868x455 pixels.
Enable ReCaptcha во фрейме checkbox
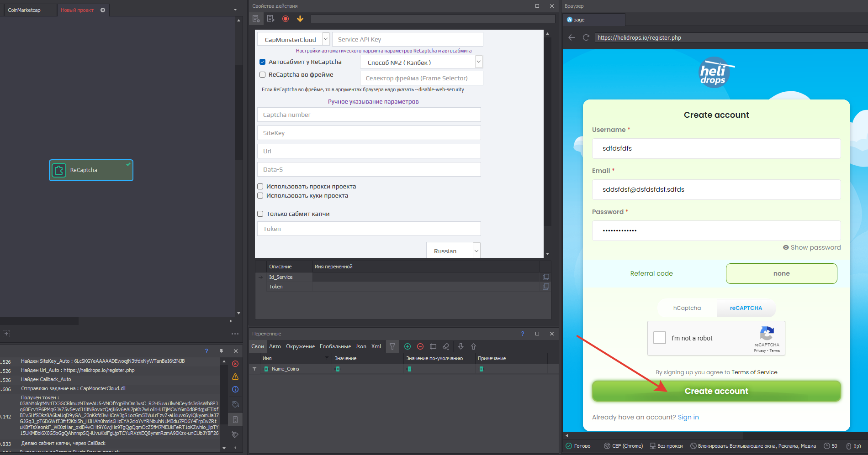coord(263,75)
